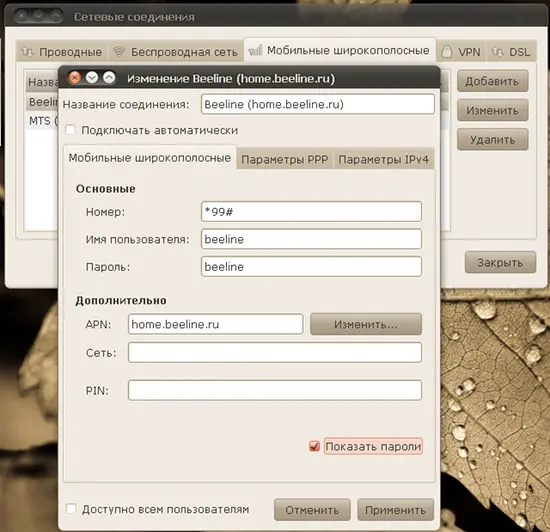Select Мобильные широкополосные tab inside Beeline dialog
This screenshot has width=550, height=532.
(x=150, y=158)
